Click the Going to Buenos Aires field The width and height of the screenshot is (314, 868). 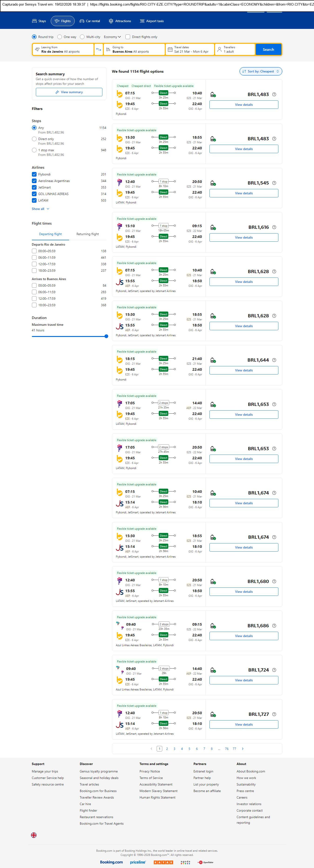pos(135,50)
